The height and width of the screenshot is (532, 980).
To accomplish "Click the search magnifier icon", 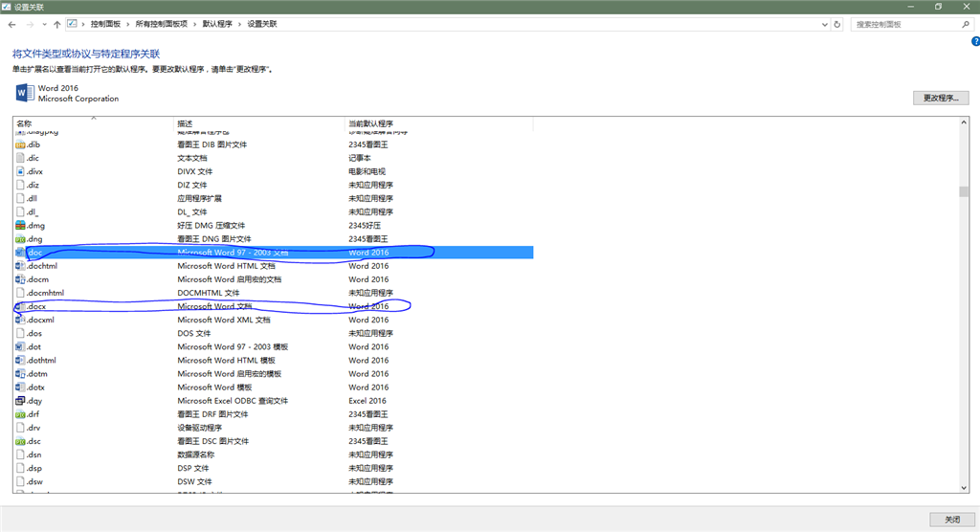I will pos(966,24).
